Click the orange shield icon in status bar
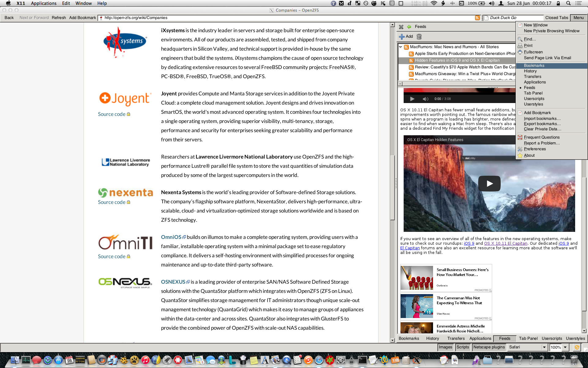Image resolution: width=588 pixels, height=368 pixels. (x=577, y=347)
